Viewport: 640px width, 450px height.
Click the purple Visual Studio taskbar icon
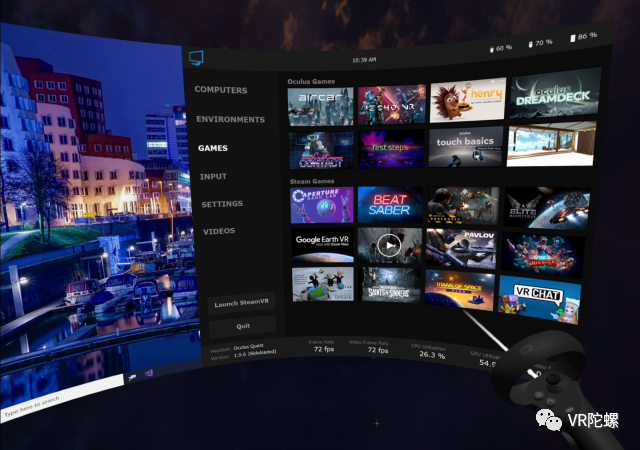coord(149,373)
